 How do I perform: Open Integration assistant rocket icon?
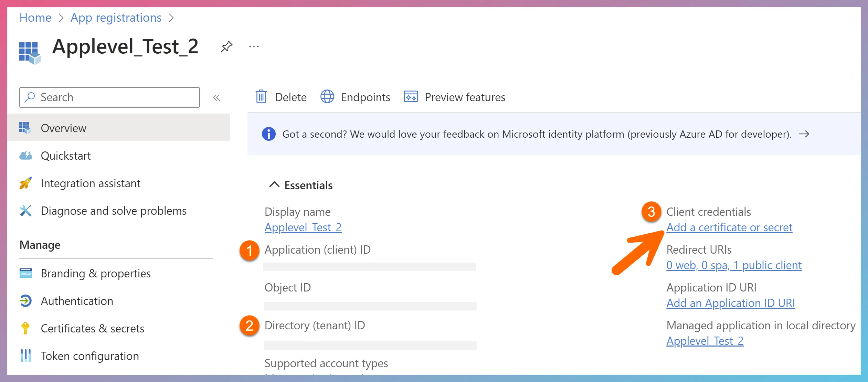click(x=26, y=183)
